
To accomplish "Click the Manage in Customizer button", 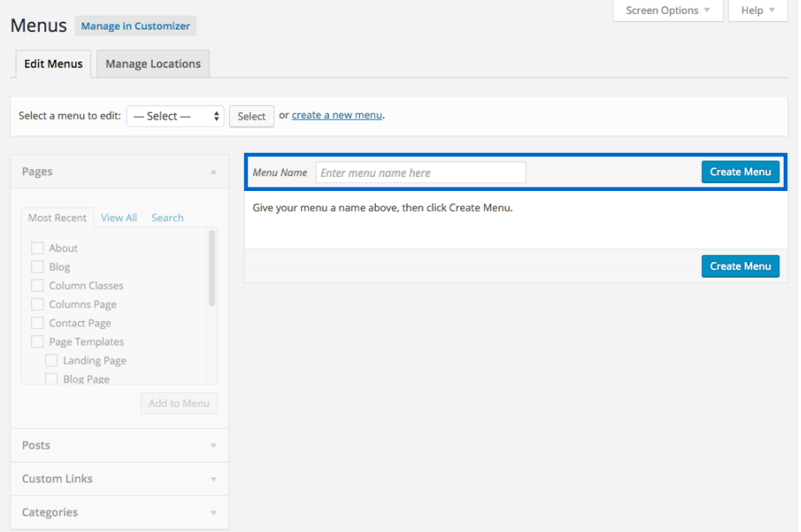I will click(x=135, y=26).
